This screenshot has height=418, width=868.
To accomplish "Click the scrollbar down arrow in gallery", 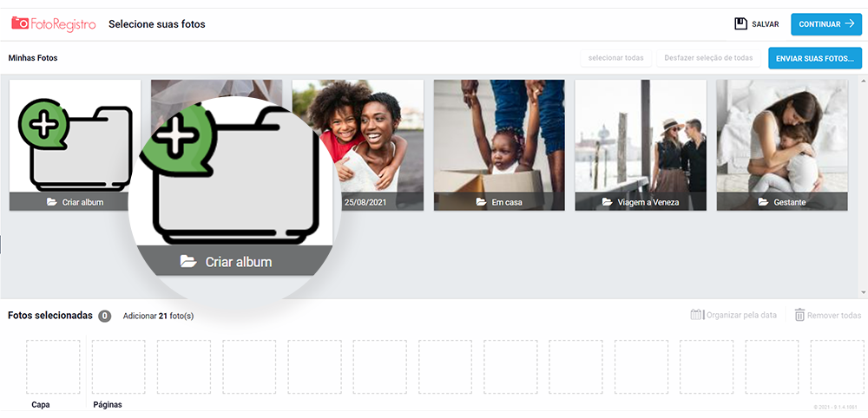I will coord(864,292).
